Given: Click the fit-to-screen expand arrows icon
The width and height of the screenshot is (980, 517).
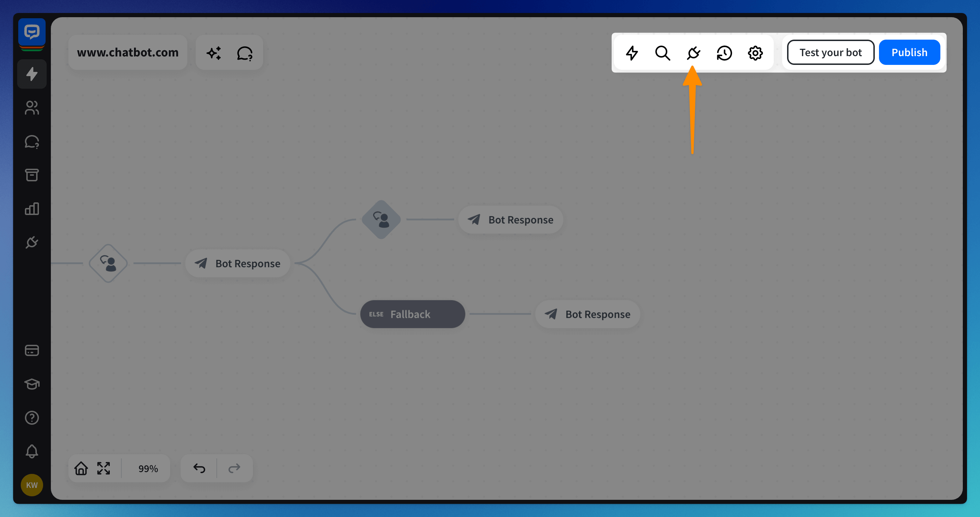Looking at the screenshot, I should [x=103, y=468].
